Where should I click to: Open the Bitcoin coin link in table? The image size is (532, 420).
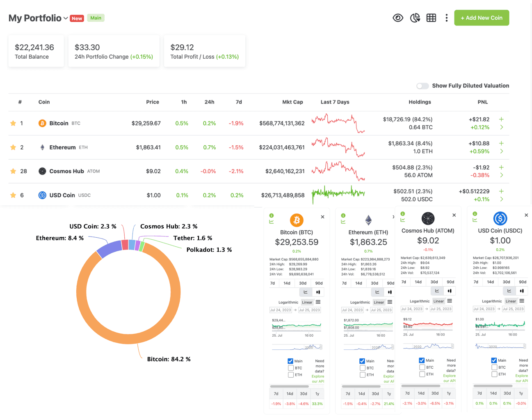[x=59, y=123]
